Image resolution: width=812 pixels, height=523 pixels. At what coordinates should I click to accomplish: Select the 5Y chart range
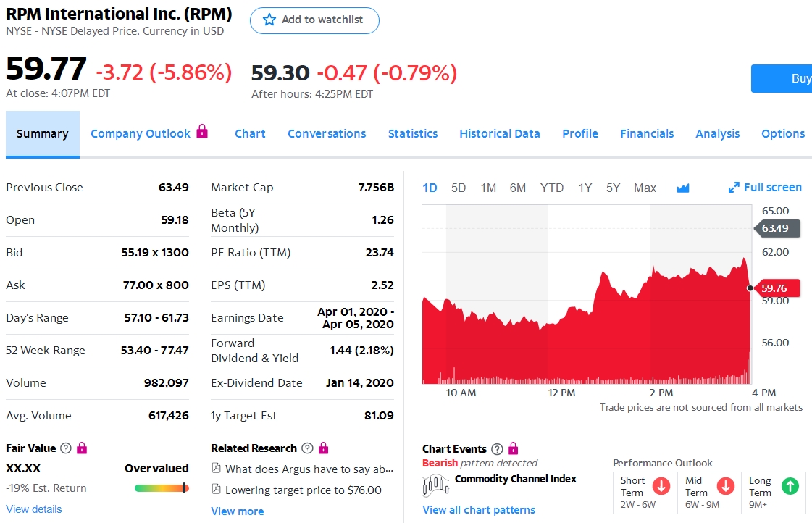pos(613,188)
